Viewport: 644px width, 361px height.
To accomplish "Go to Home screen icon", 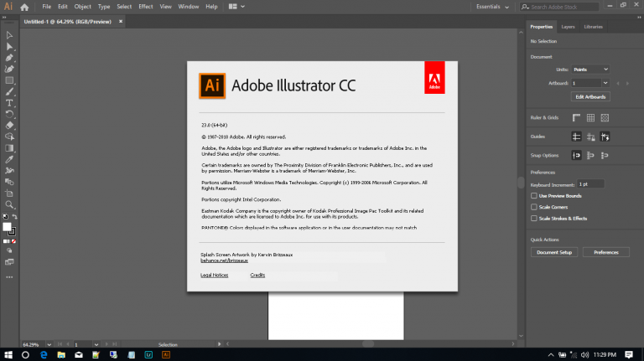I will pyautogui.click(x=24, y=7).
